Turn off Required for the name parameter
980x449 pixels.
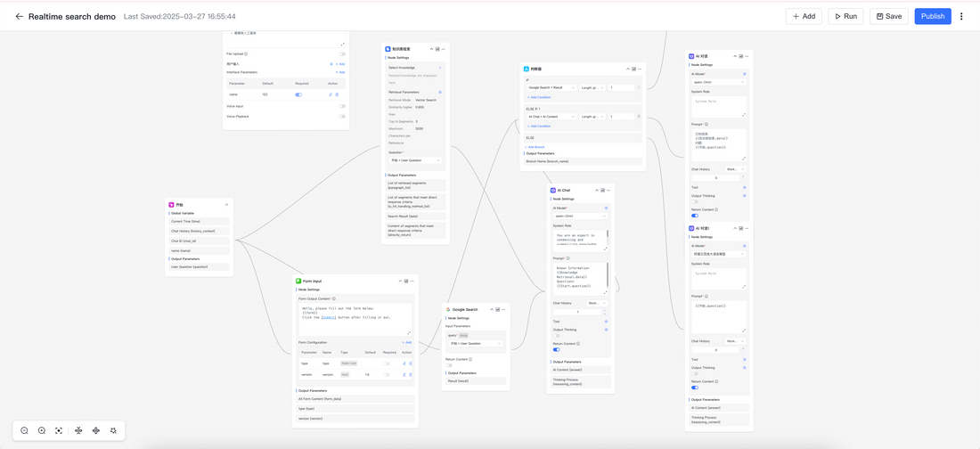(298, 94)
